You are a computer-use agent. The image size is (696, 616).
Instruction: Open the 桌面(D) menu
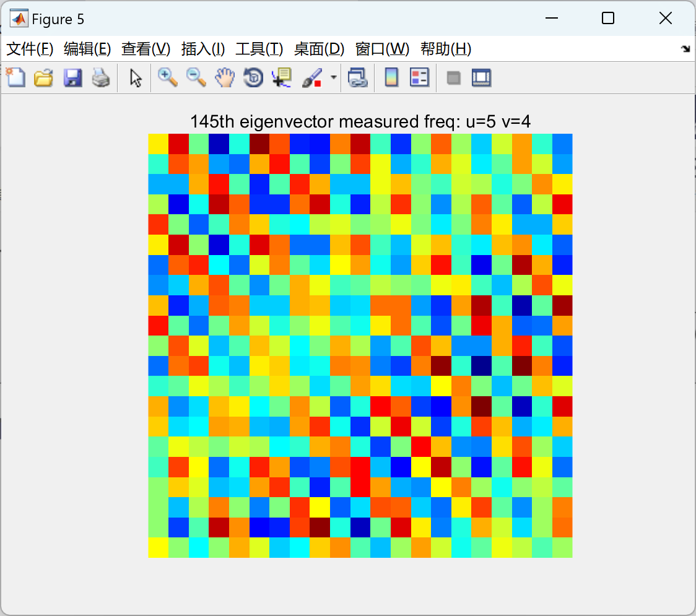pos(319,49)
